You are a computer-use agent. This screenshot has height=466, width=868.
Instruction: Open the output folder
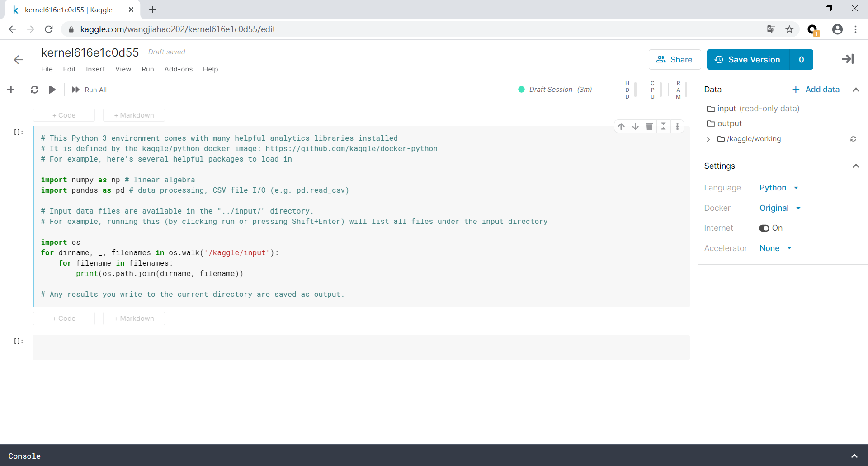tap(724, 124)
